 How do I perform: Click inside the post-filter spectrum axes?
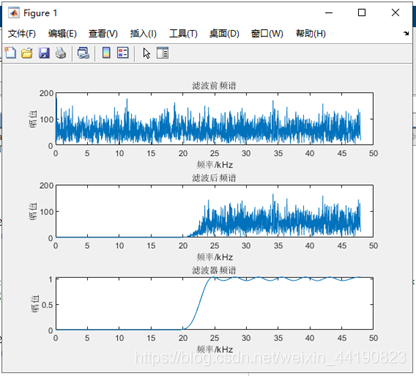[214, 211]
